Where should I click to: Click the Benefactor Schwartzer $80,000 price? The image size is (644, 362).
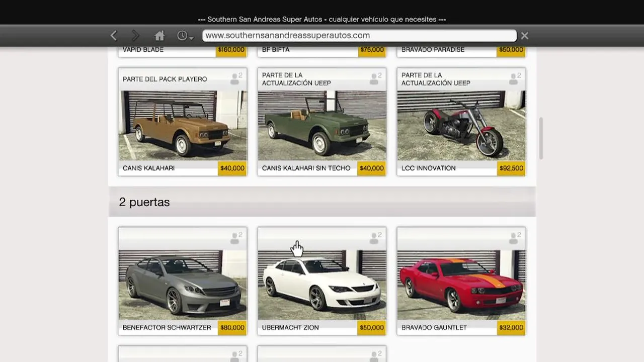point(232,328)
